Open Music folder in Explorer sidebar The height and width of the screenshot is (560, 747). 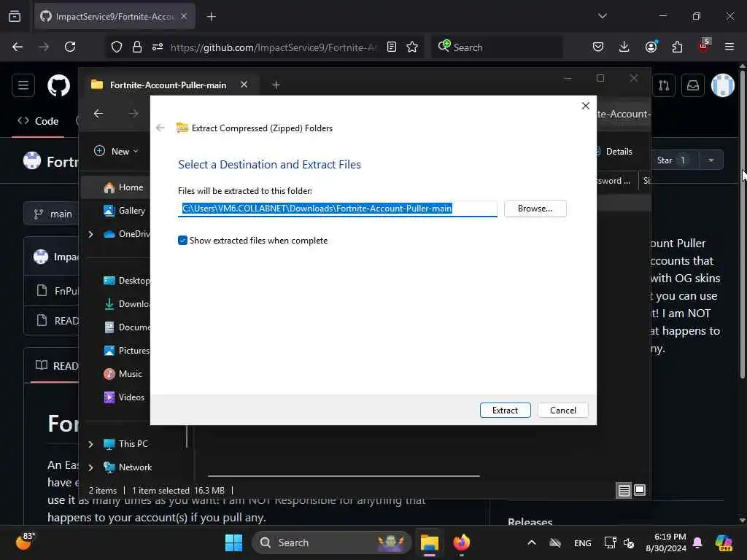[x=123, y=374]
